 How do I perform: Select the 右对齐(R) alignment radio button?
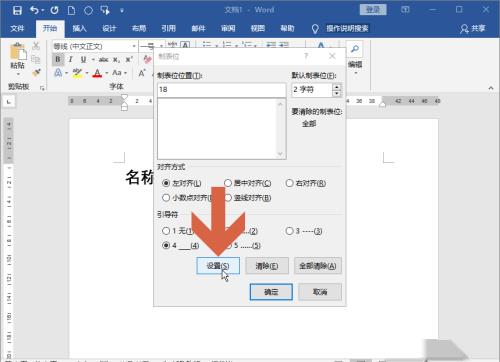pos(289,183)
